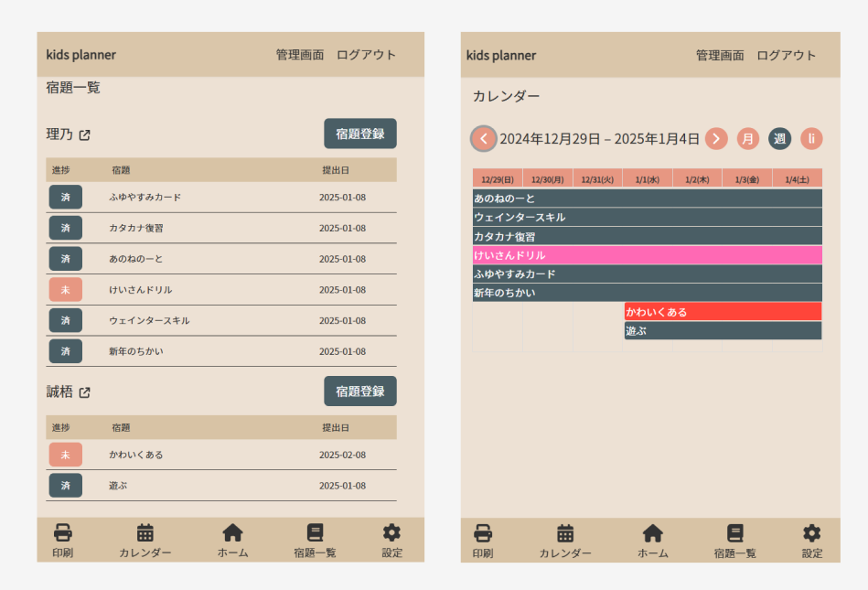868x590 pixels.
Task: Go to the previous week with the left arrow
Action: click(x=484, y=139)
